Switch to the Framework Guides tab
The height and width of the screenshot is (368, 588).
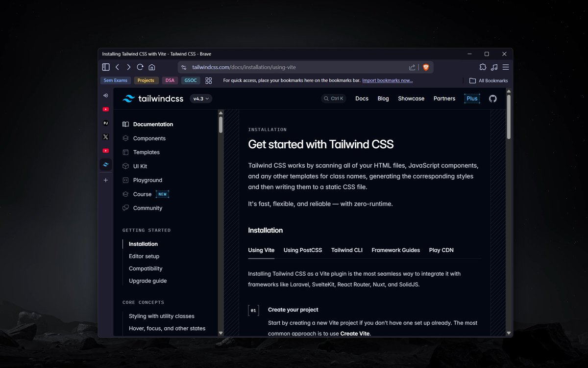coord(396,250)
